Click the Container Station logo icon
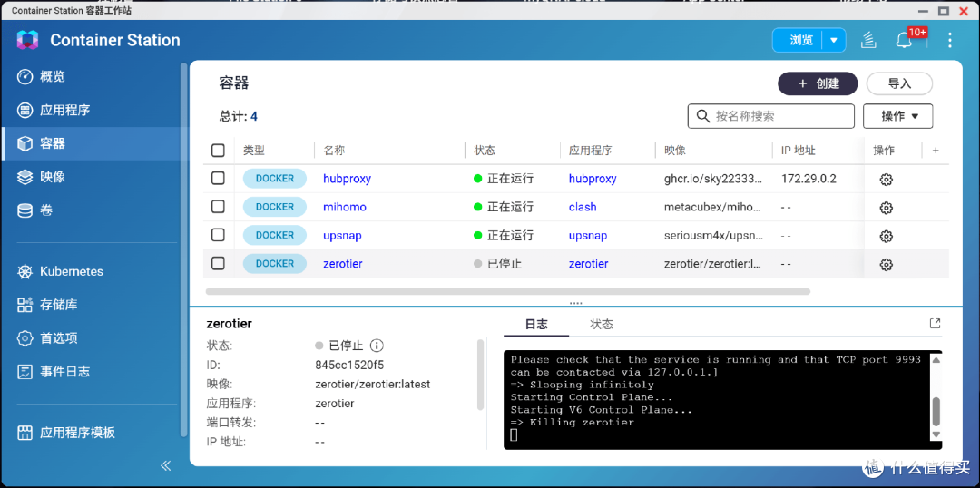Screen dimensions: 980x488 (x=27, y=40)
